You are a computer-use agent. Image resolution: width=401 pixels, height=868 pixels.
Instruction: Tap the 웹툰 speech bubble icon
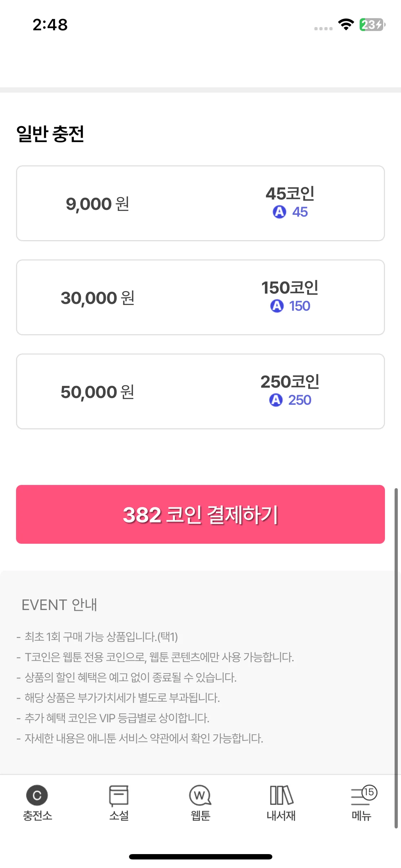[x=200, y=795]
